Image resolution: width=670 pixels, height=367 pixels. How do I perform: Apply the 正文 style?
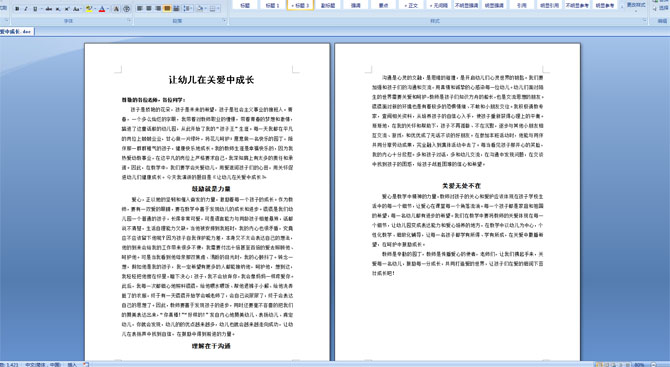tap(411, 5)
